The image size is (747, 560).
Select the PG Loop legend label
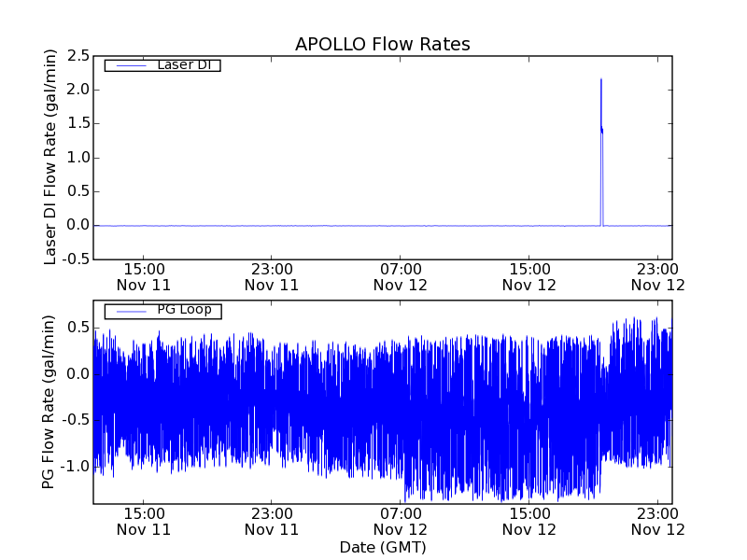click(184, 310)
